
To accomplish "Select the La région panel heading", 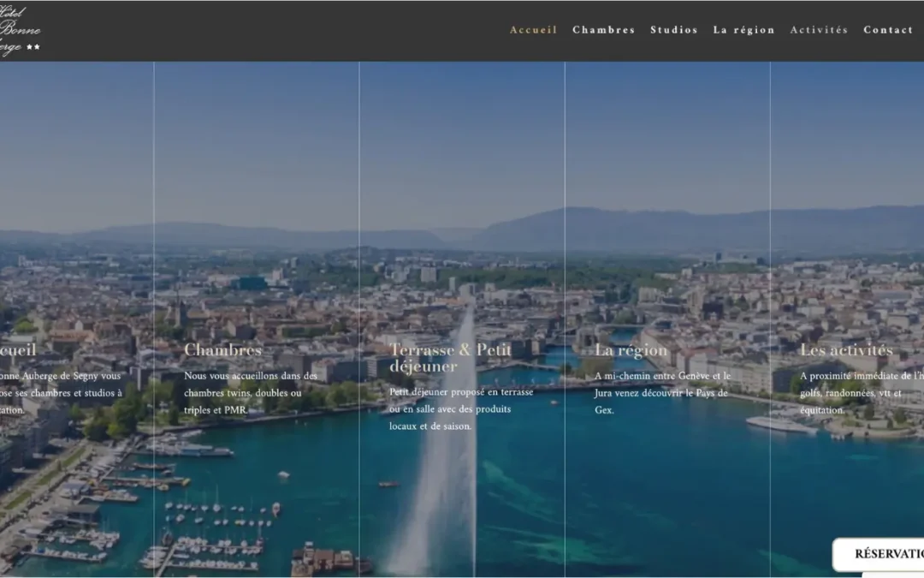I will (x=631, y=350).
